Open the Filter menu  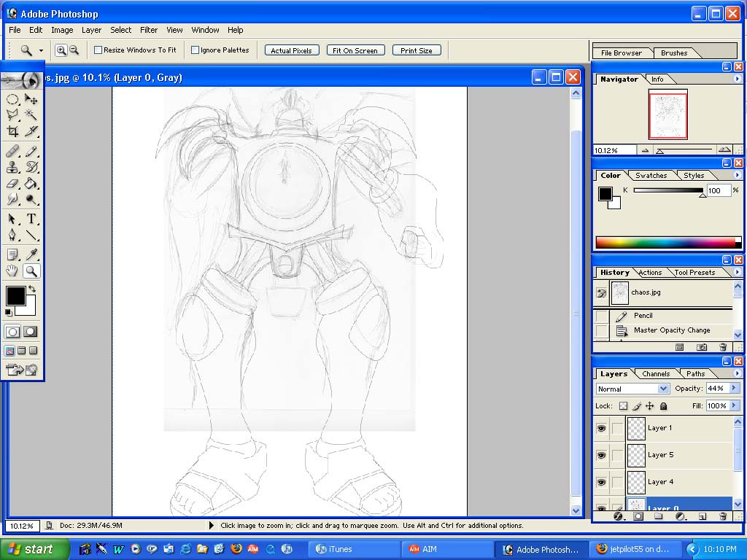tap(149, 30)
